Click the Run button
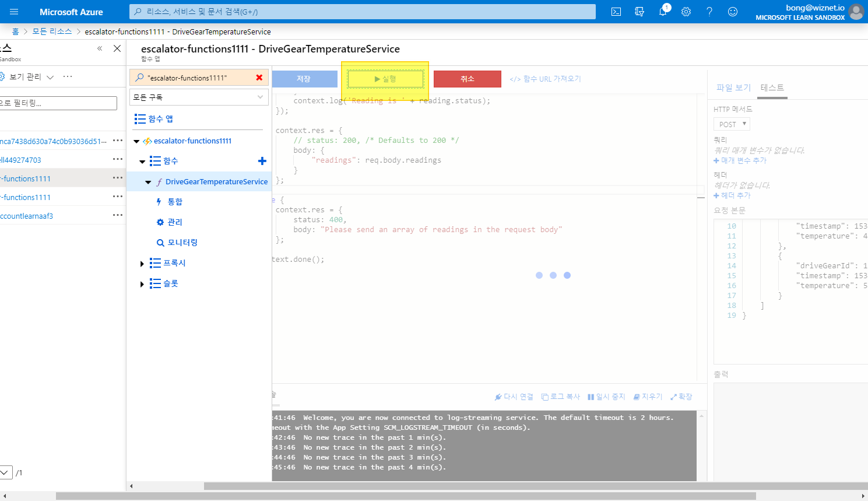 click(x=385, y=79)
